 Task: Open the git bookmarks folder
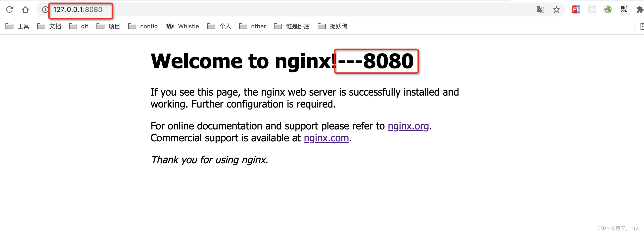tap(79, 26)
